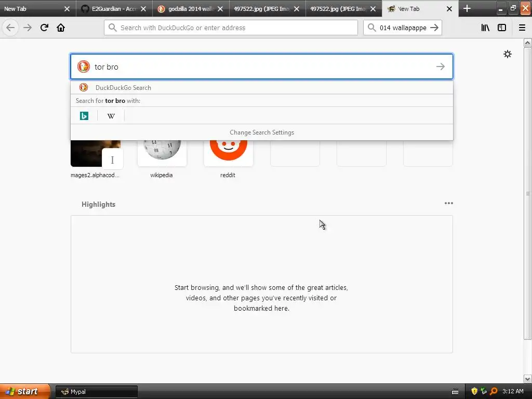Submit the toolbar search with its arrow
The height and width of the screenshot is (399, 532).
[434, 28]
